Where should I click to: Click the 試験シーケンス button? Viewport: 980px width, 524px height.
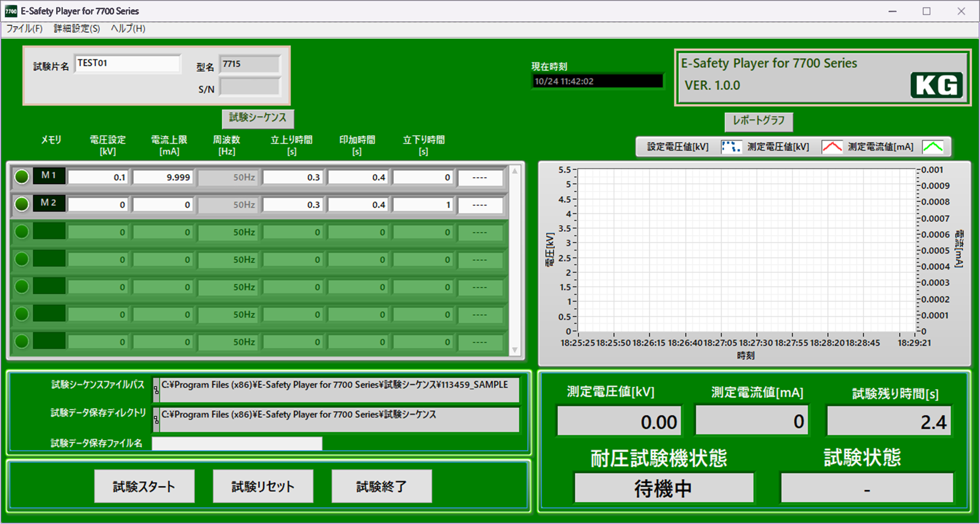tap(258, 118)
